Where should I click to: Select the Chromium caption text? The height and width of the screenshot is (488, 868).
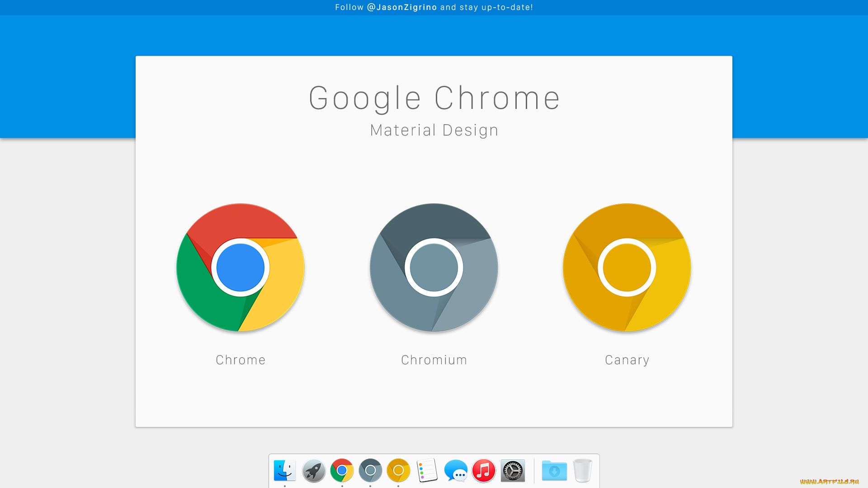tap(434, 360)
